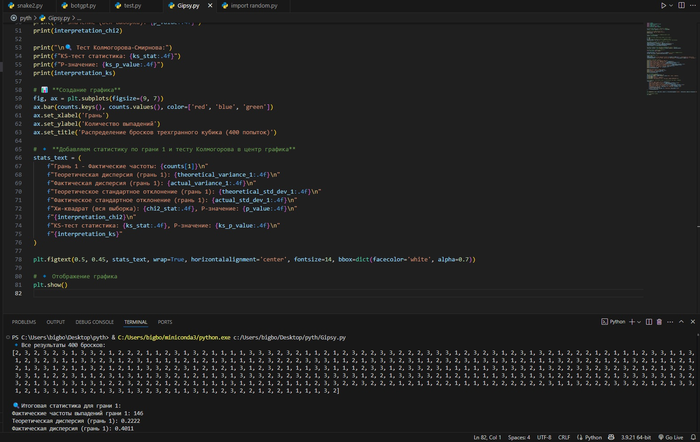Screen dimensions: 700x442
Task: Start Go Live server
Action: (x=670, y=437)
